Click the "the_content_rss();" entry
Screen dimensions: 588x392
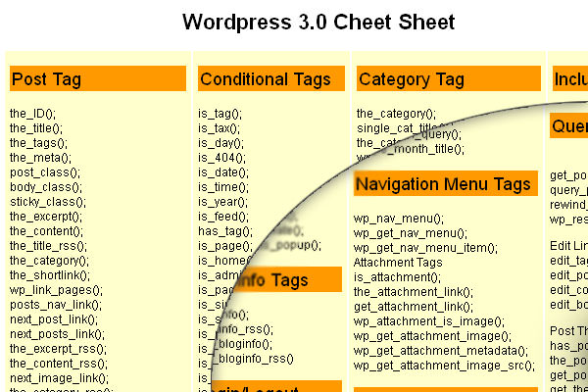pos(59,364)
